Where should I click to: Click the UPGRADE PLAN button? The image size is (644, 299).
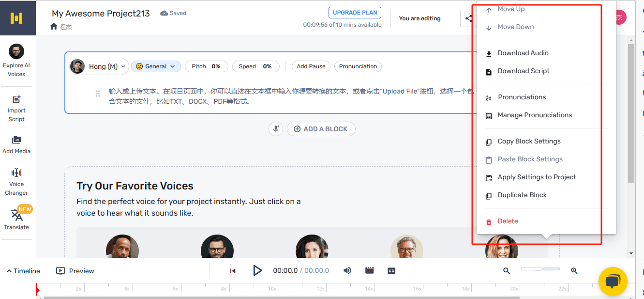(x=355, y=13)
